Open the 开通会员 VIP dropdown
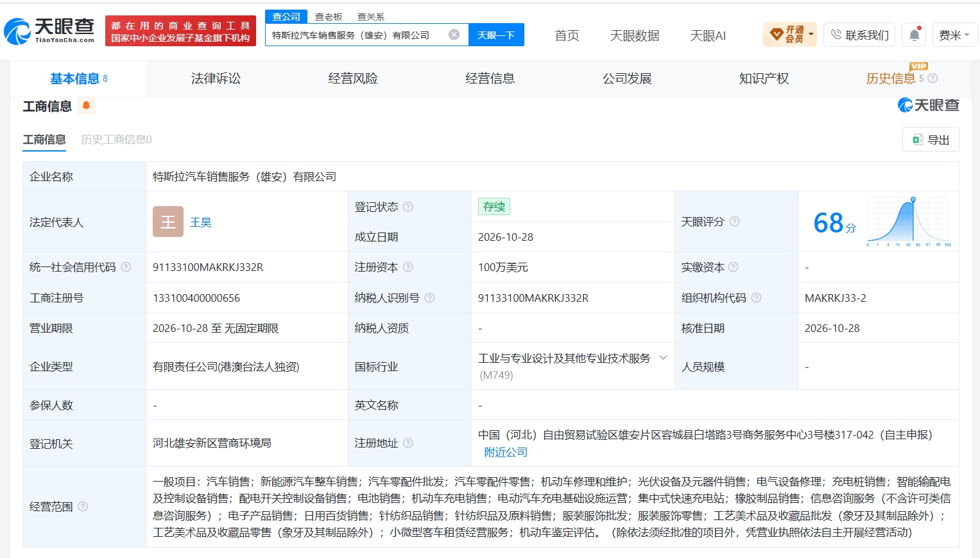This screenshot has height=558, width=980. point(789,35)
